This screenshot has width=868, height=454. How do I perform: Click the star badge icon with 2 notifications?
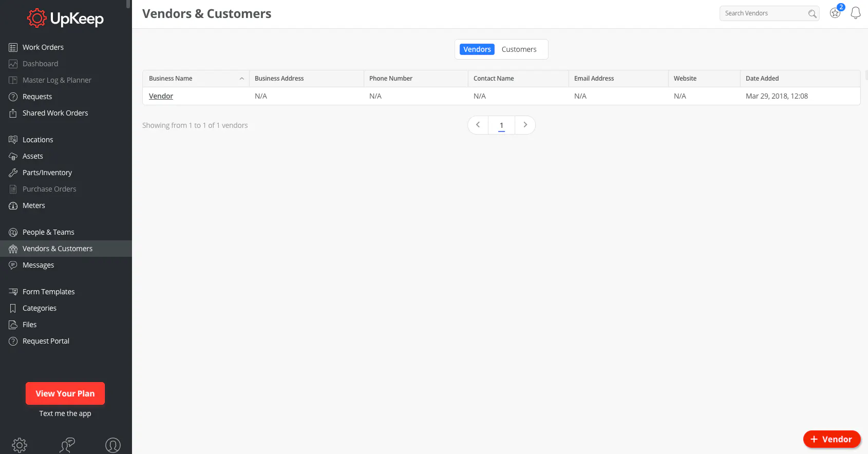click(836, 13)
